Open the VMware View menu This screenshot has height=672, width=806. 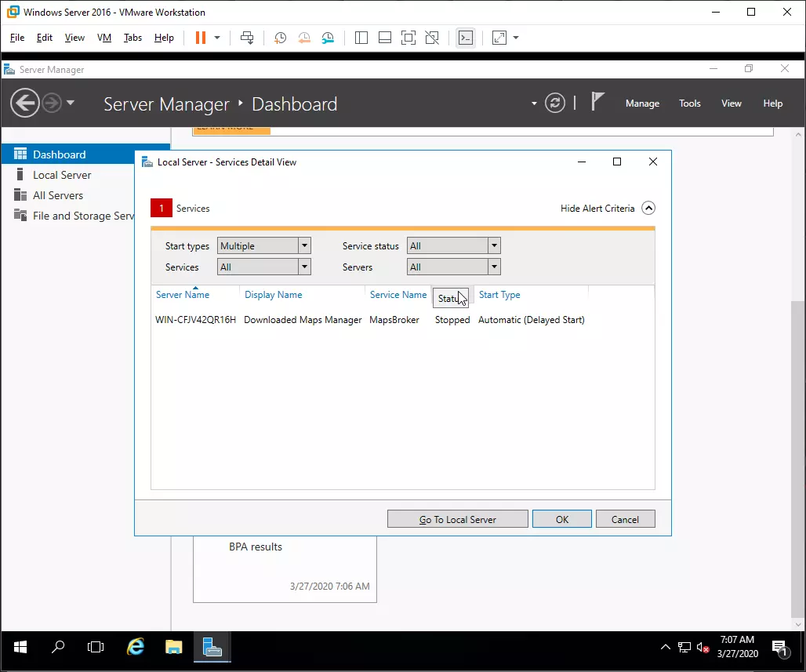(74, 38)
